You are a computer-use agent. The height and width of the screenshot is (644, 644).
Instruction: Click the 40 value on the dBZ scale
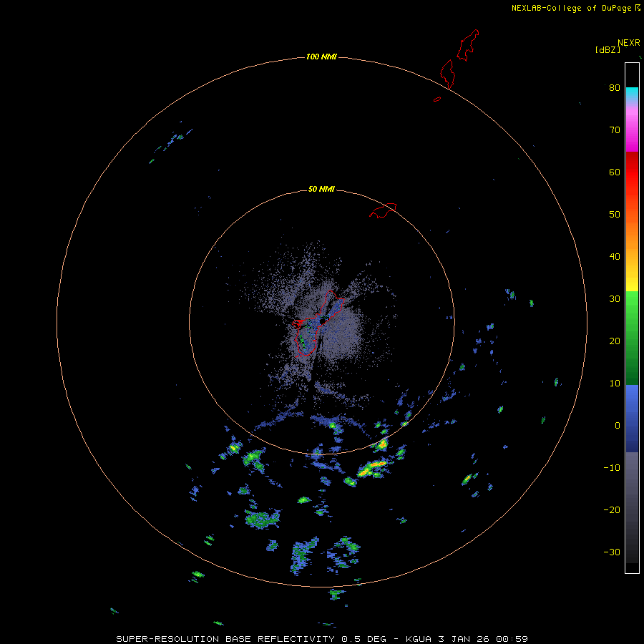pyautogui.click(x=615, y=257)
